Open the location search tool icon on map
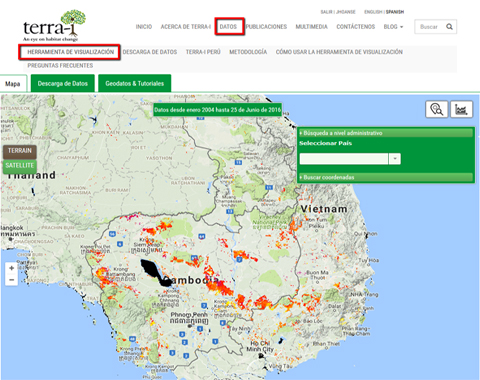 click(x=436, y=109)
